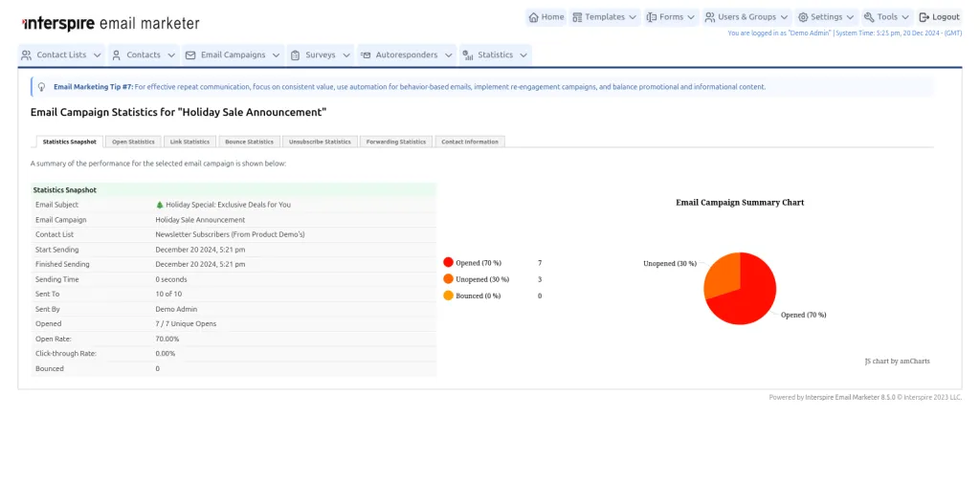The image size is (980, 482).
Task: Click the red Opened legend swatch
Action: click(448, 263)
